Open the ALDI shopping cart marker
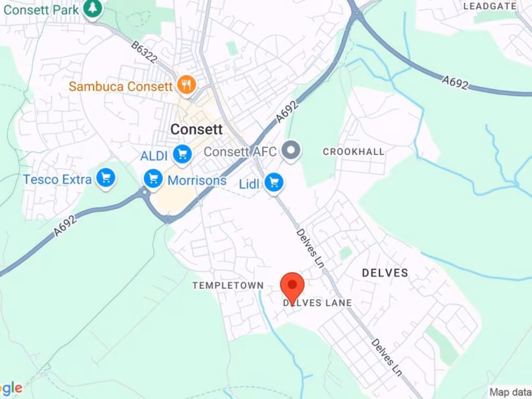 pos(182,155)
